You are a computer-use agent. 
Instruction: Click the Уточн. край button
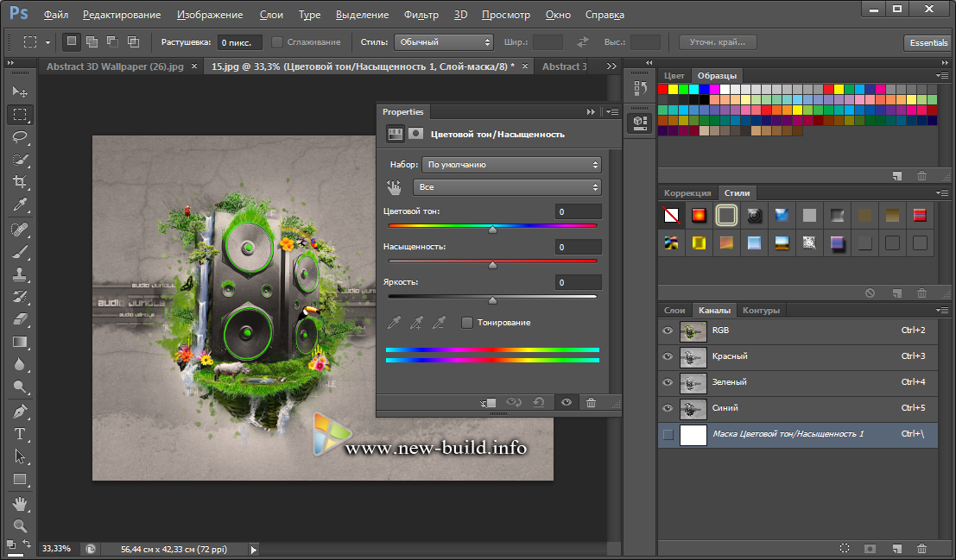point(718,41)
